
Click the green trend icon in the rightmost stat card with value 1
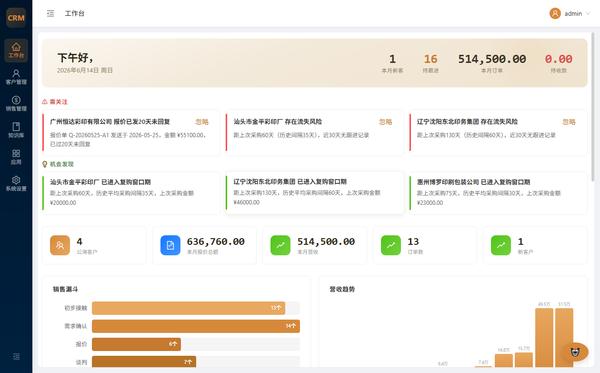501,245
